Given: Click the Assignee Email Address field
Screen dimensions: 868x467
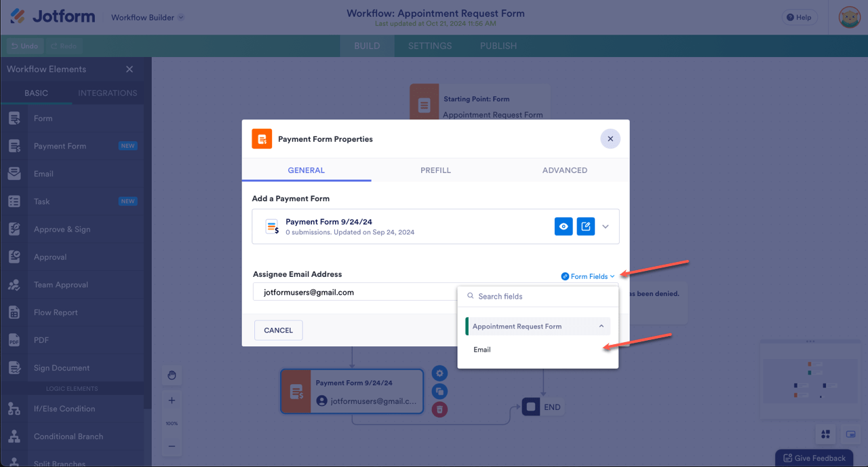Looking at the screenshot, I should pos(355,293).
